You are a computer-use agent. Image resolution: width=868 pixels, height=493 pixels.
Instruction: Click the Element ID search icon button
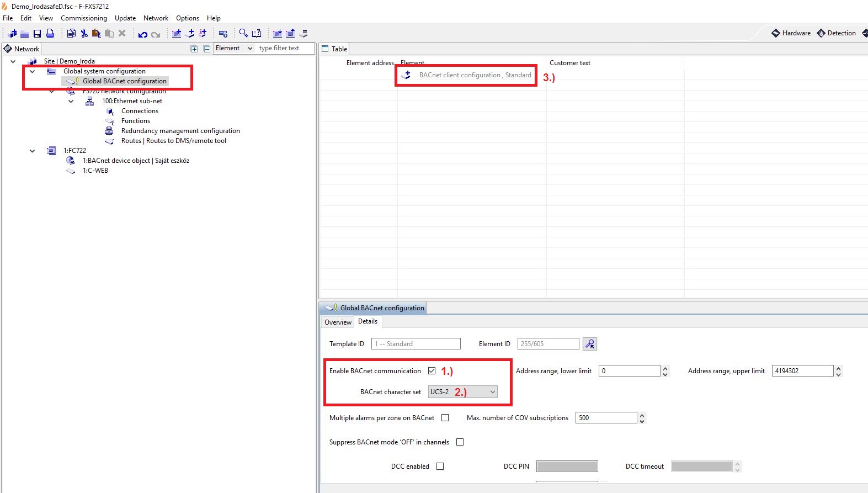[x=590, y=344]
